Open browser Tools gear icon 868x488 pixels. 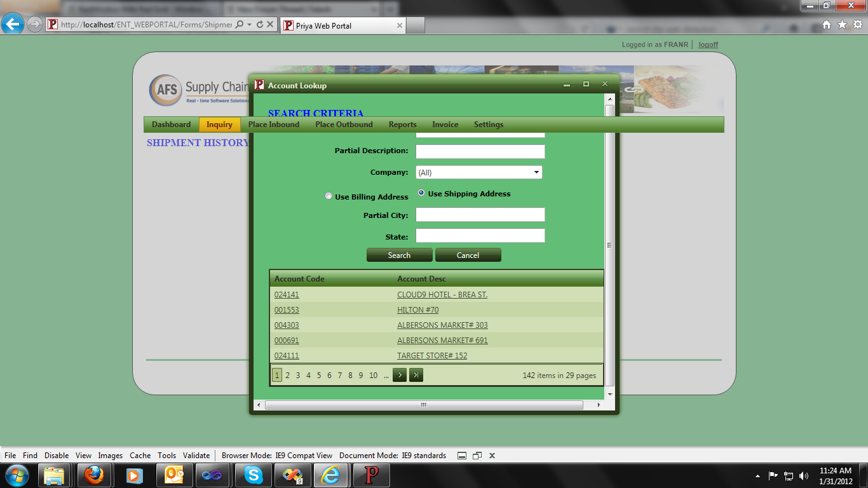tap(857, 25)
